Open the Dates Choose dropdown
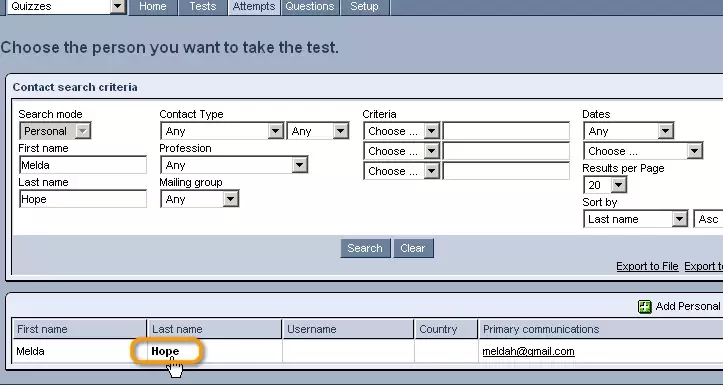Image resolution: width=723 pixels, height=386 pixels. point(643,151)
